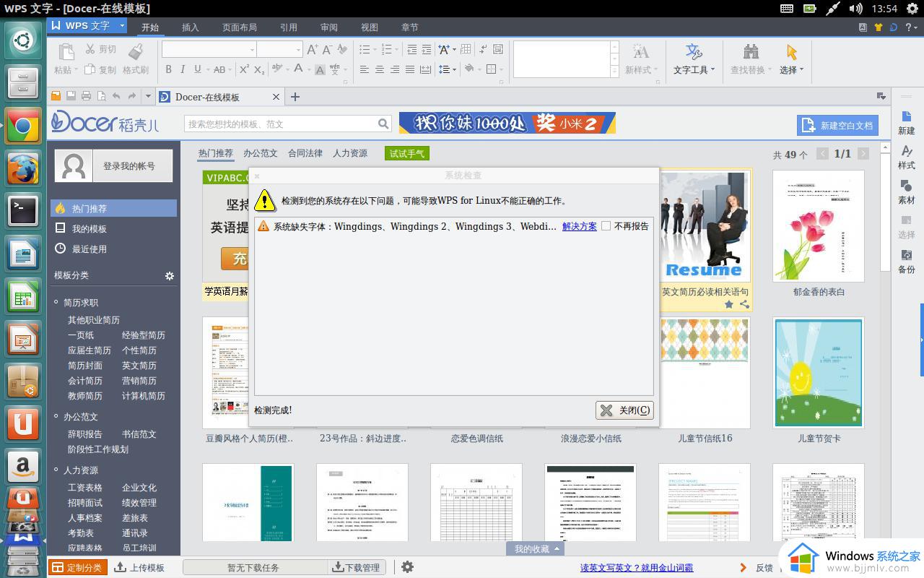924x578 pixels.
Task: Toggle character shading A button
Action: (x=320, y=69)
